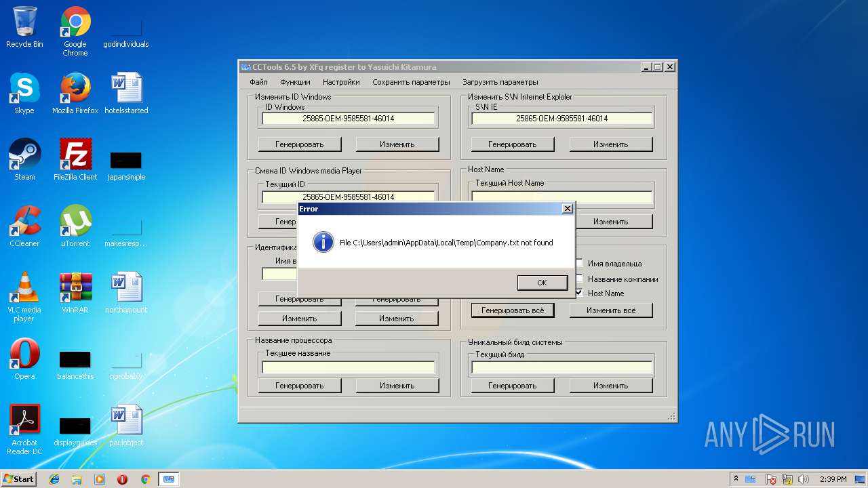
Task: Open the Action Center flag icon
Action: 771,479
